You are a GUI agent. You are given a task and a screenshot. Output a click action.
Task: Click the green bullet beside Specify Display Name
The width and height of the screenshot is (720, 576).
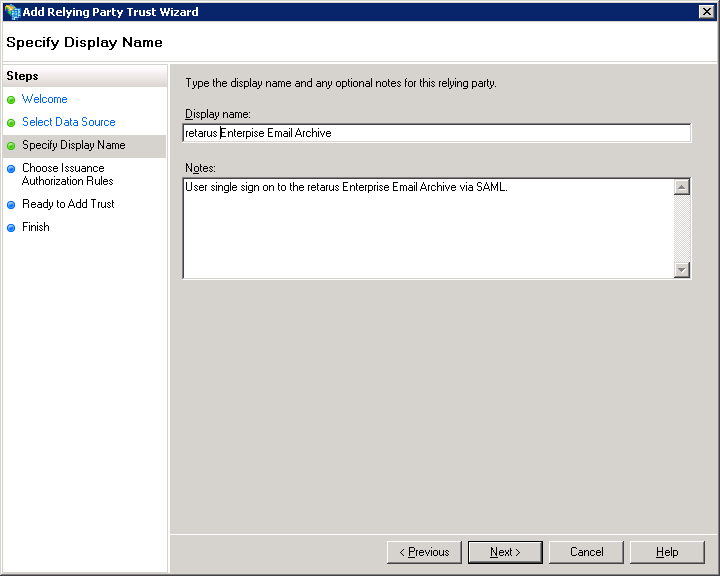tap(11, 146)
